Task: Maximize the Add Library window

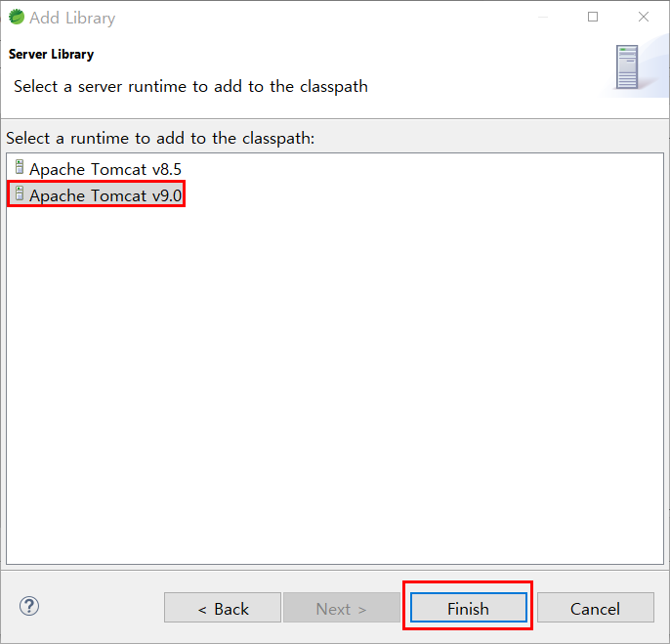Action: (x=593, y=17)
